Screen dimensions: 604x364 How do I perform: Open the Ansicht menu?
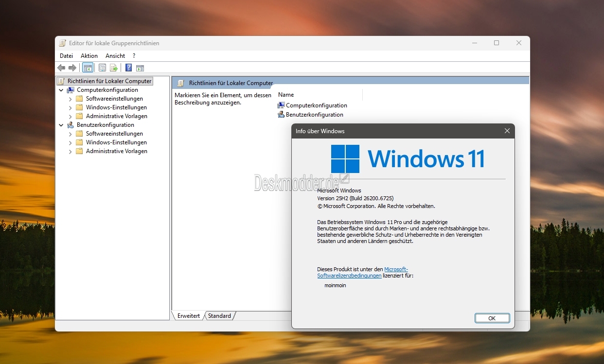pyautogui.click(x=115, y=56)
